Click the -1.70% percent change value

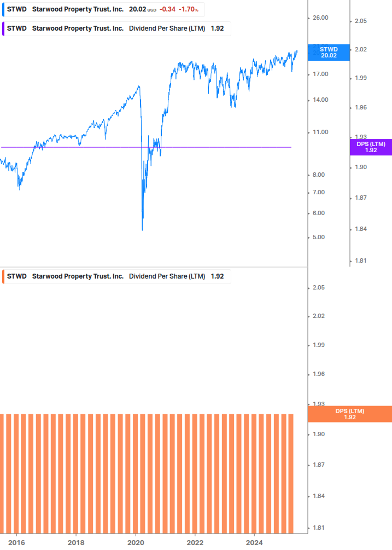pyautogui.click(x=189, y=9)
